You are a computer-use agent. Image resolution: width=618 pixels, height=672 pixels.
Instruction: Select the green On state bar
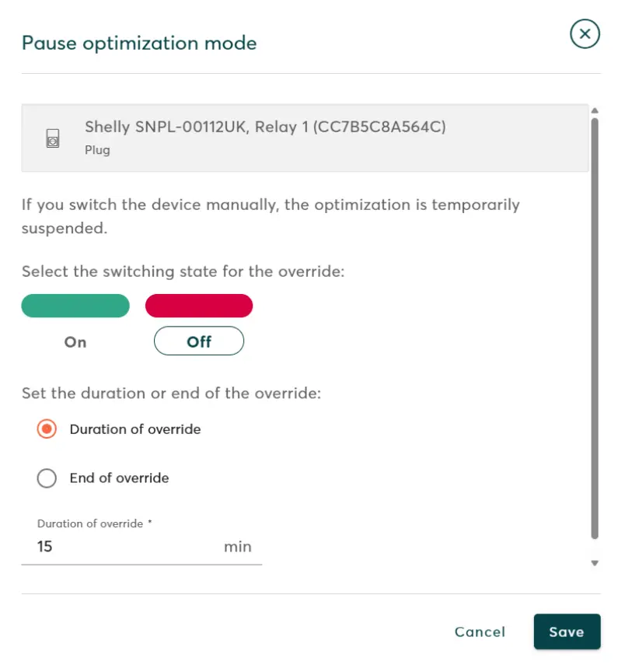click(75, 306)
